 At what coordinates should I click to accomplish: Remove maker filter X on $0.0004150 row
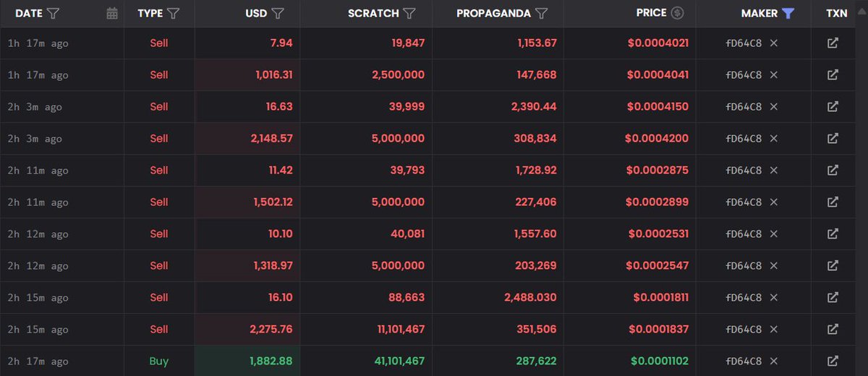(773, 107)
